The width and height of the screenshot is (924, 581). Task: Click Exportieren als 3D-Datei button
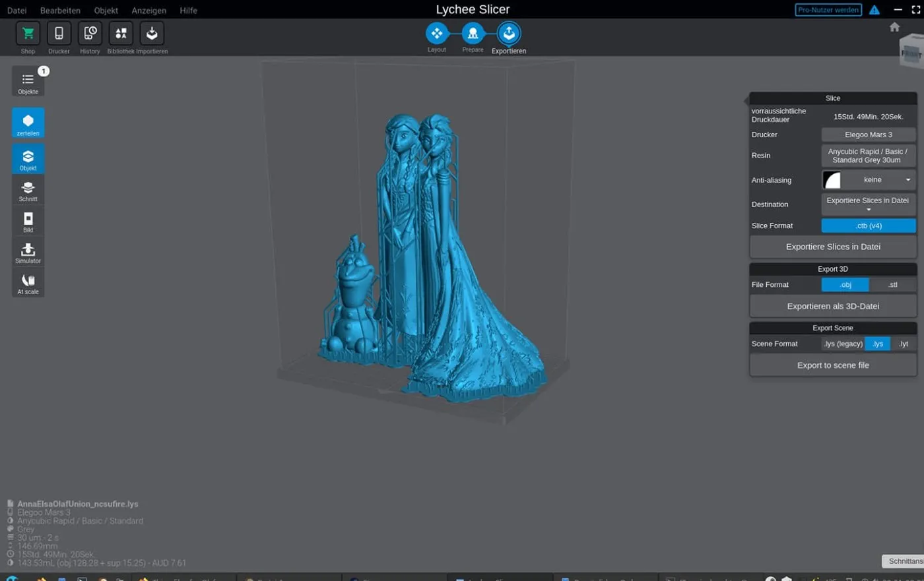(x=833, y=306)
